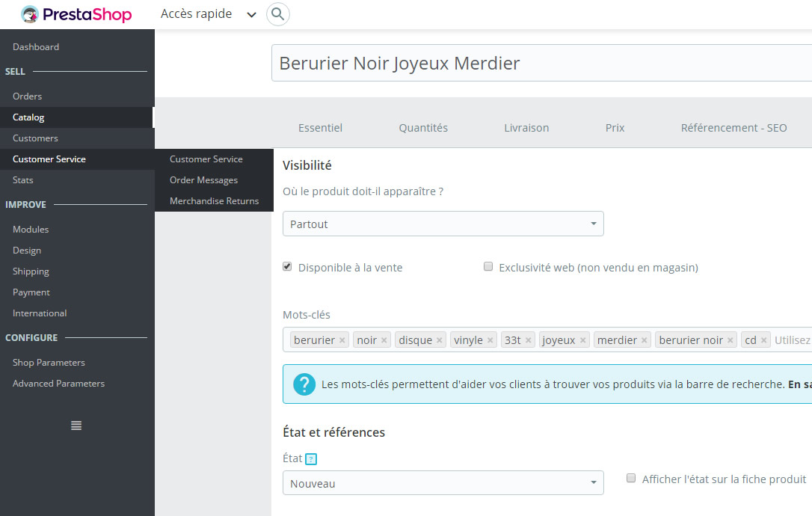The height and width of the screenshot is (516, 812).
Task: Open the 'Partout' visibility dropdown
Action: point(443,224)
